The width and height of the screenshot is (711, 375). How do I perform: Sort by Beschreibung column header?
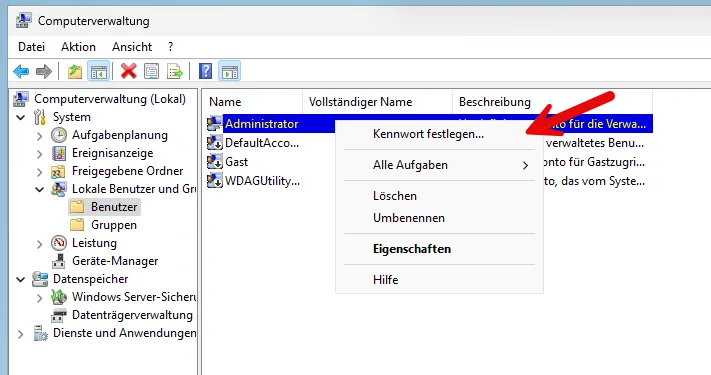coord(553,102)
